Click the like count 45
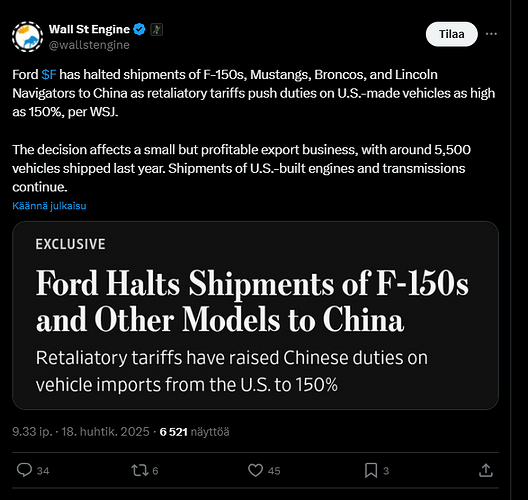 (274, 471)
